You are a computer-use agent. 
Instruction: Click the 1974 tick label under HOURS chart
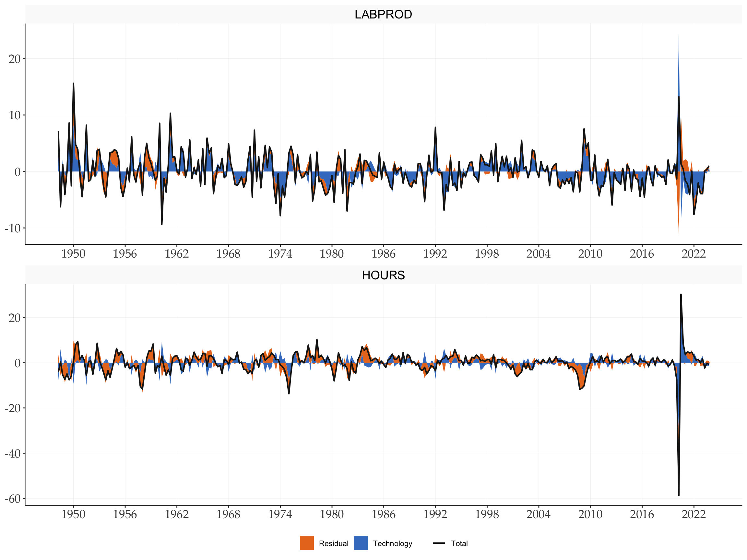280,514
